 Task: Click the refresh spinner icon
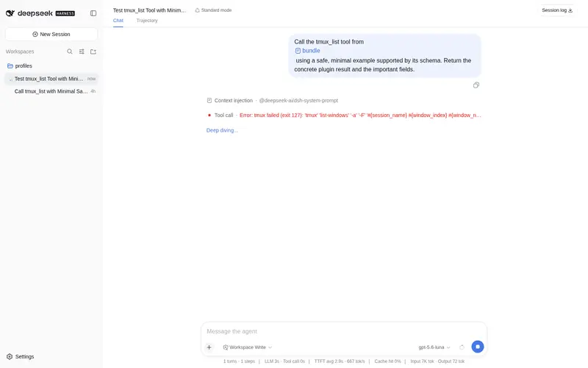click(462, 347)
